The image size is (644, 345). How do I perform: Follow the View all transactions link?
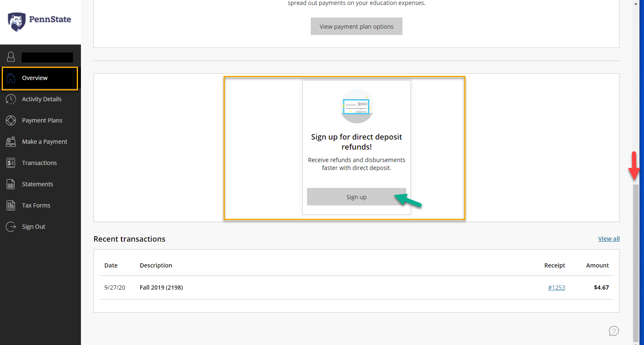click(609, 239)
